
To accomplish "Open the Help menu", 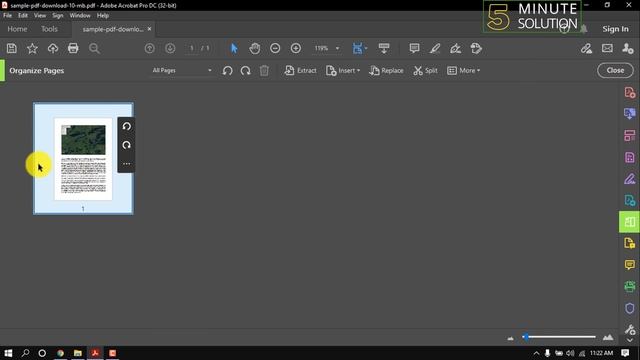I will 103,16.
